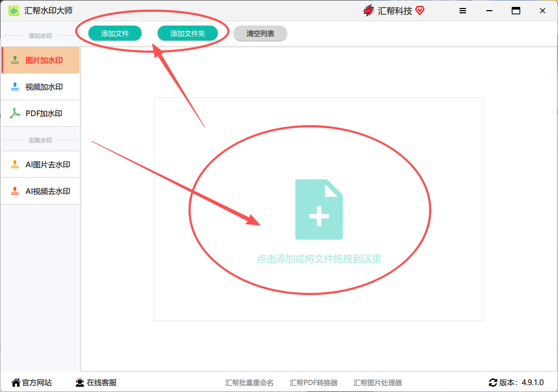Switch to 视频加水印 mode
Viewport: 558px width, 392px height.
click(40, 87)
